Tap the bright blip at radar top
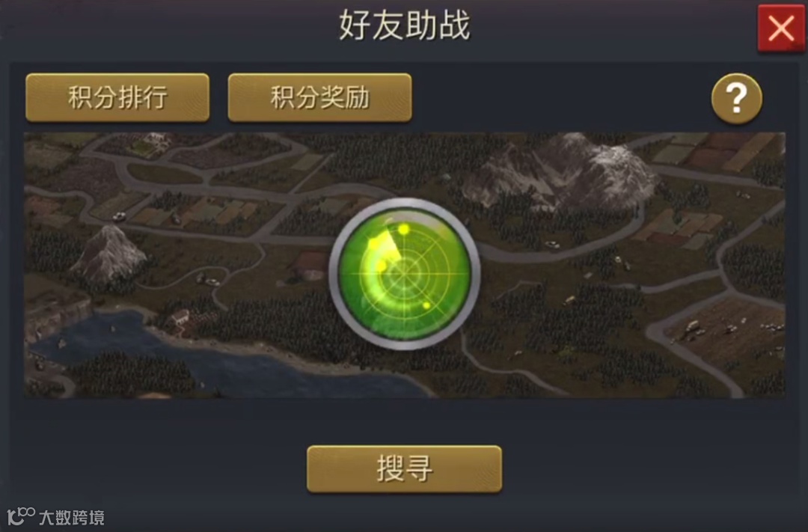 tap(404, 228)
